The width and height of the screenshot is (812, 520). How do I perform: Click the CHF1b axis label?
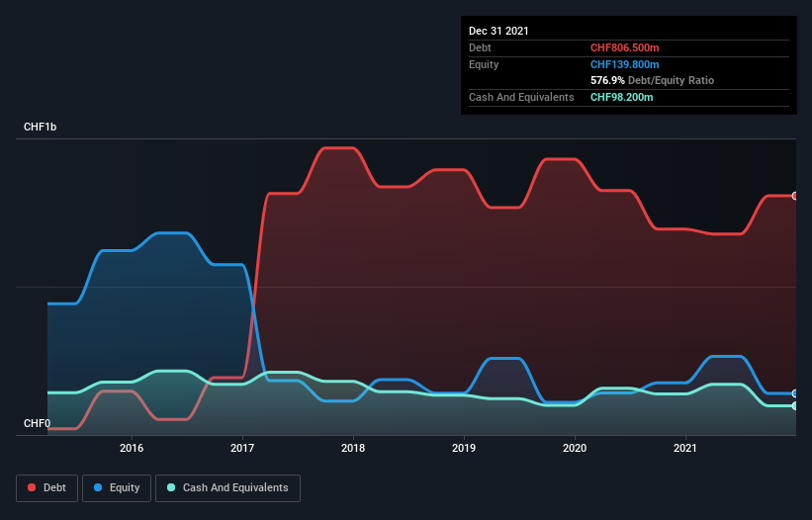[x=40, y=127]
